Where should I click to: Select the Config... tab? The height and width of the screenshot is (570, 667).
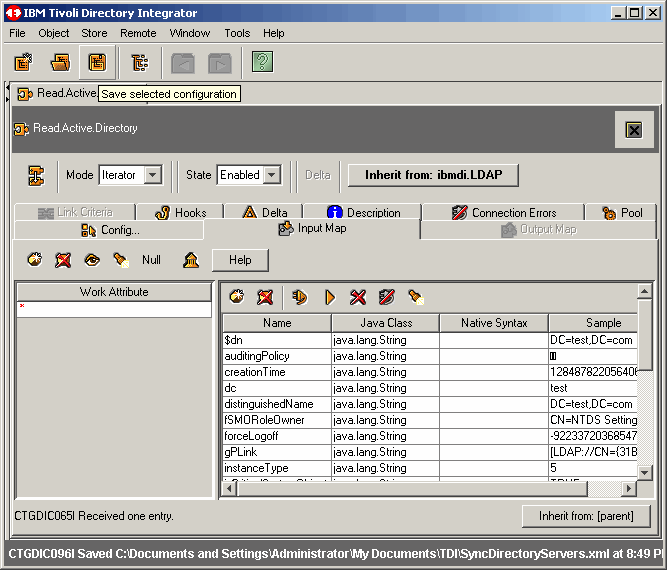pyautogui.click(x=110, y=230)
